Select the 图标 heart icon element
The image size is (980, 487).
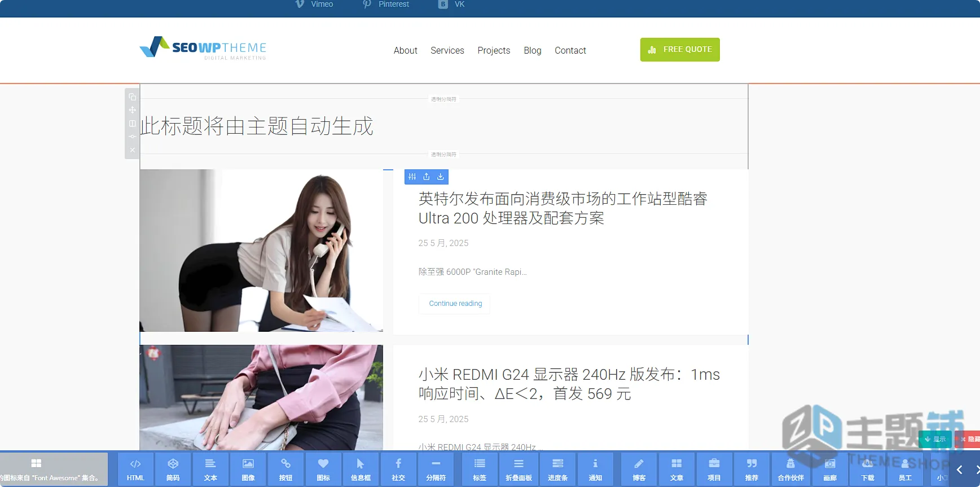323,469
